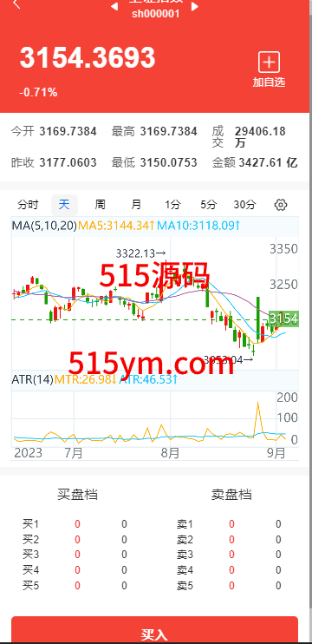Click the 加自选 label
This screenshot has height=644, width=312.
coord(269,82)
